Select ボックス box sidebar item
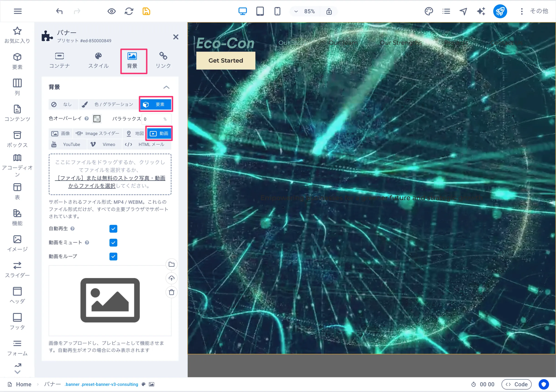 [17, 139]
